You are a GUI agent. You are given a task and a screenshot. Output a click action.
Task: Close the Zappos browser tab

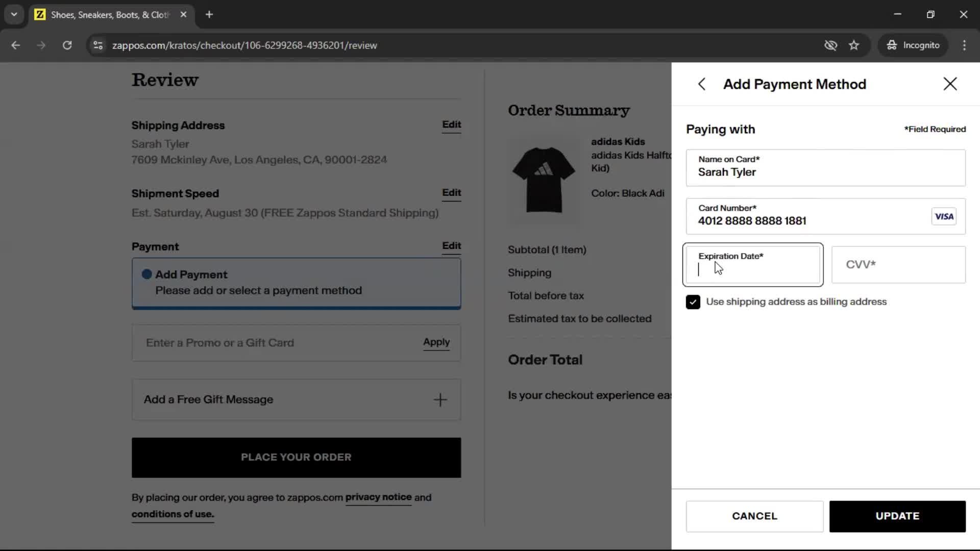(183, 15)
